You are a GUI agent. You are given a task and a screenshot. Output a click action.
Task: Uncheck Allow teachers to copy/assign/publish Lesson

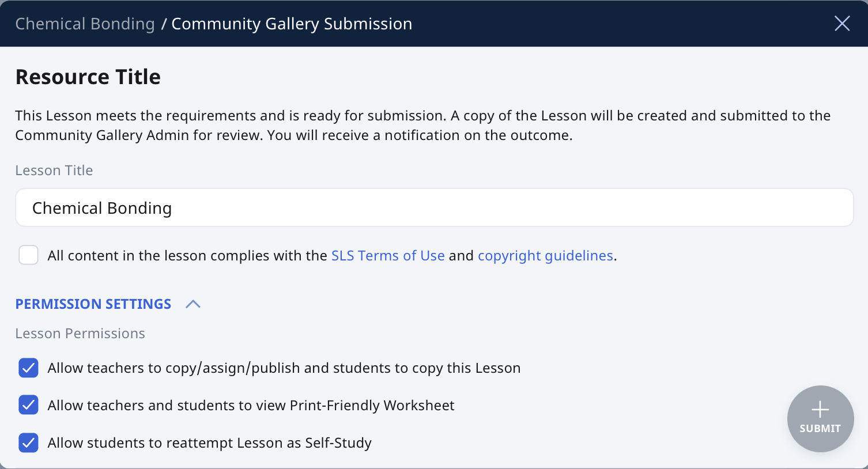pos(28,368)
